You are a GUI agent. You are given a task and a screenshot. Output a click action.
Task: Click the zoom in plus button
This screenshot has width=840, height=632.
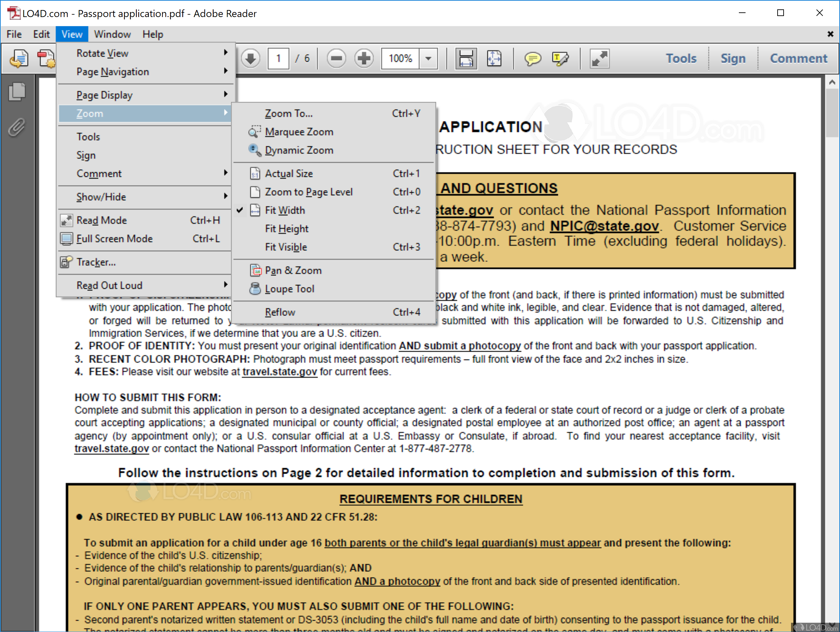[363, 58]
